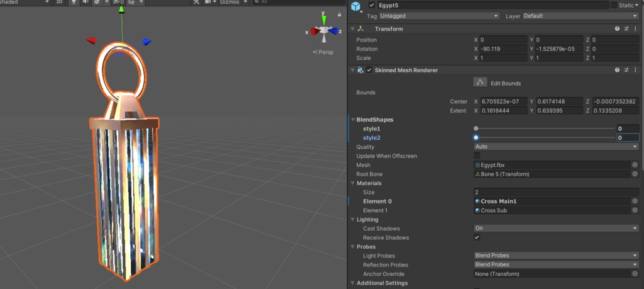Open the Quality Auto dropdown
The image size is (644, 289).
point(557,146)
